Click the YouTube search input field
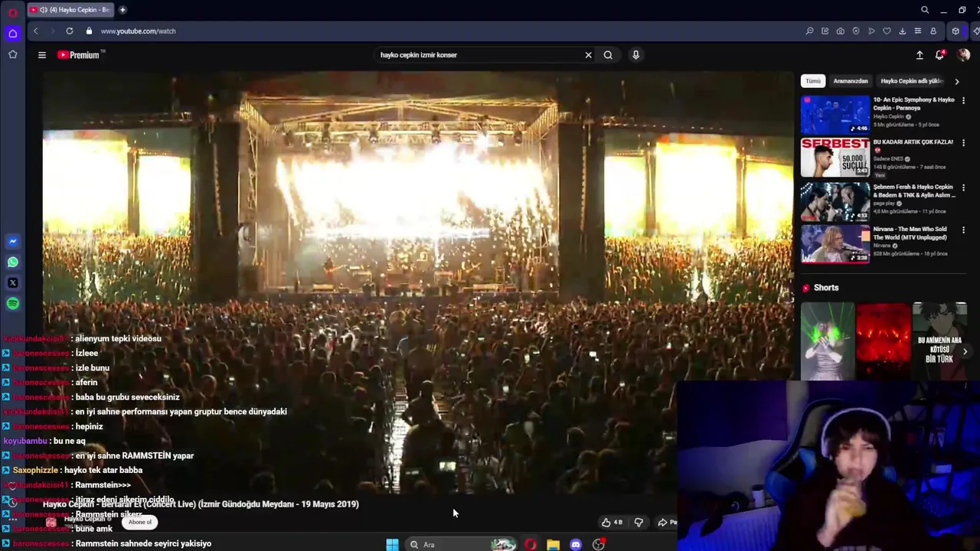Viewport: 980px width, 551px height. coord(479,55)
